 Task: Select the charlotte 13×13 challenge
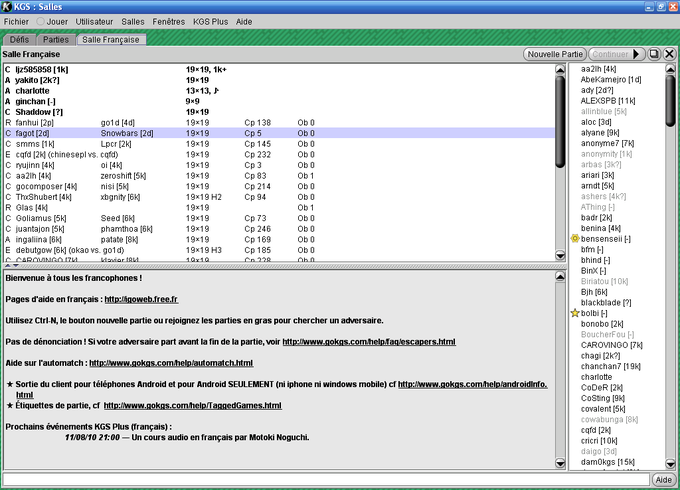(279, 91)
